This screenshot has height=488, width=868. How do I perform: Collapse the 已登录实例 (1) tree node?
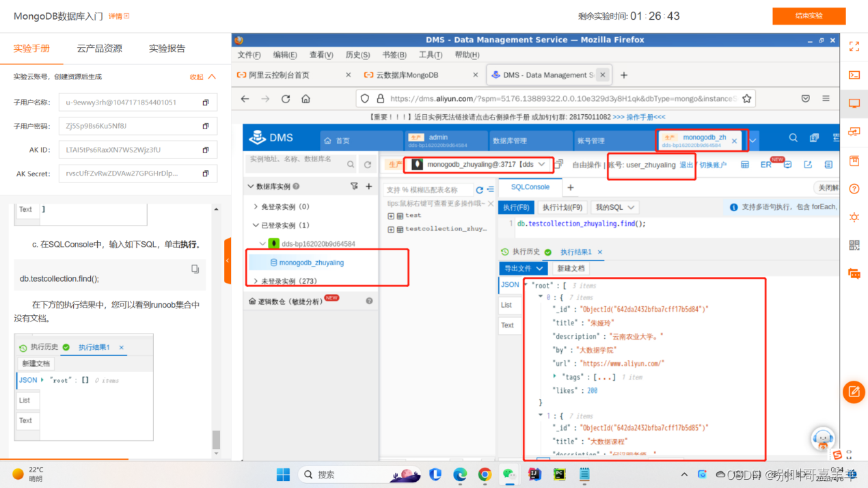(x=256, y=226)
